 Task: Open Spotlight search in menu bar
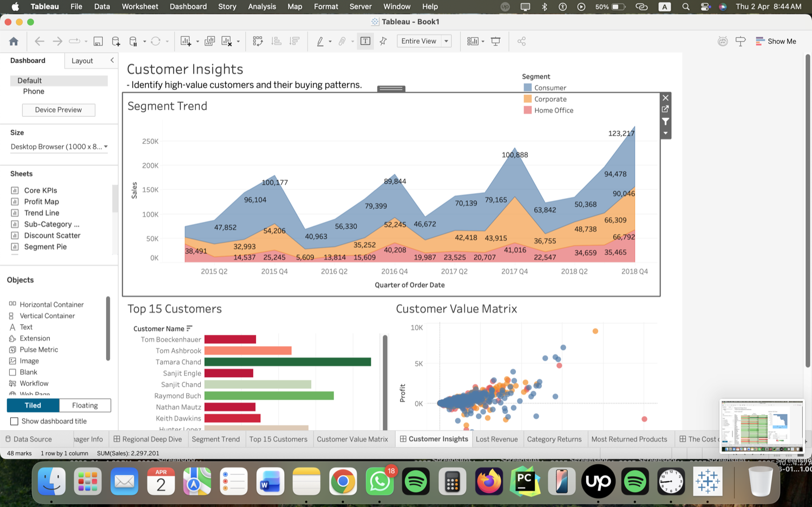(686, 6)
